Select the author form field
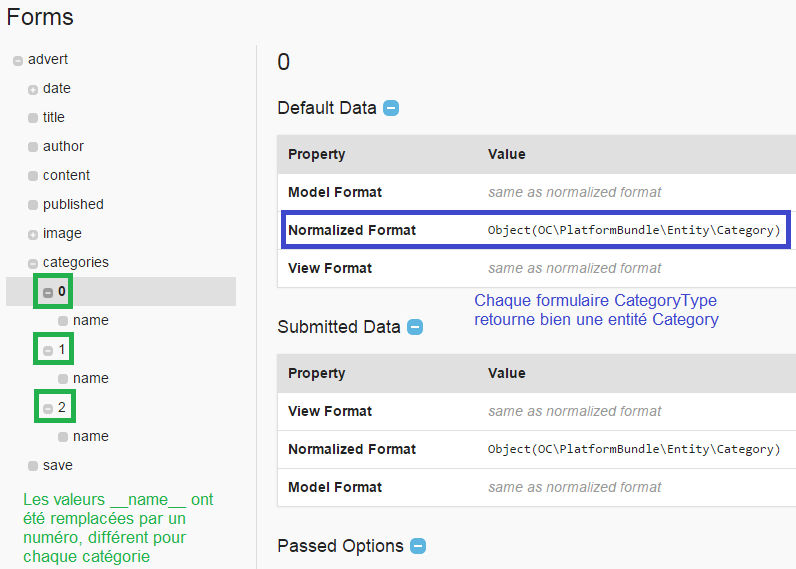This screenshot has height=569, width=796. click(63, 146)
